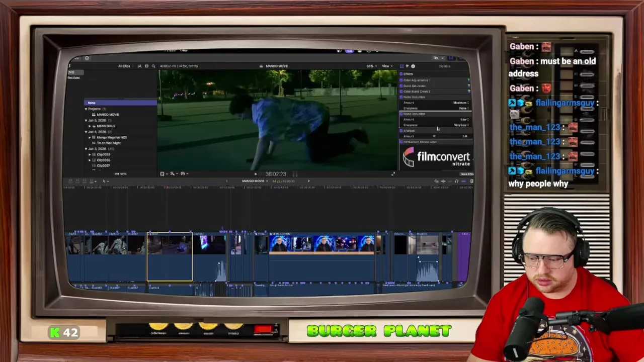This screenshot has width=644, height=362.
Task: Click the browser filter icon beside search
Action: pyautogui.click(x=146, y=66)
